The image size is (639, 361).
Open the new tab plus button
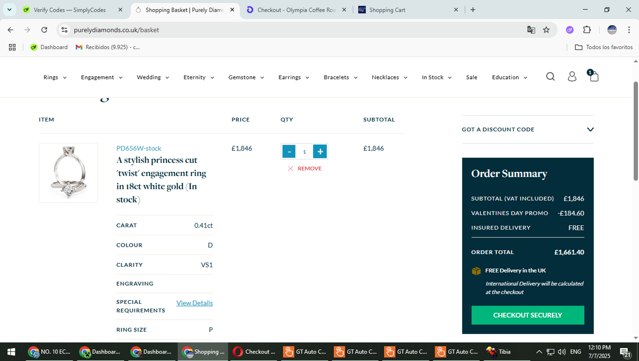tap(473, 10)
